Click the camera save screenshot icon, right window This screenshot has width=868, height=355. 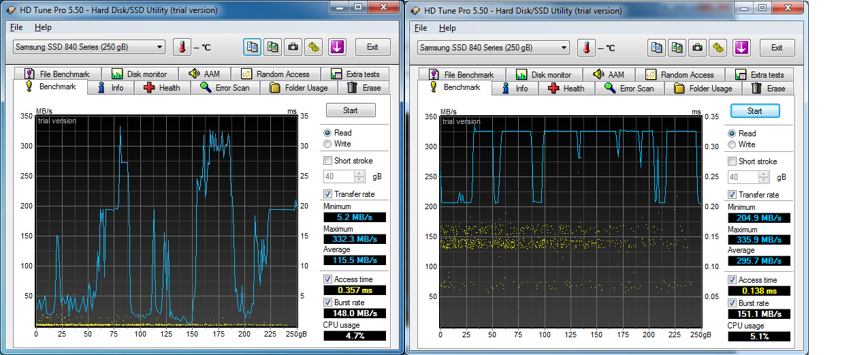tap(698, 48)
